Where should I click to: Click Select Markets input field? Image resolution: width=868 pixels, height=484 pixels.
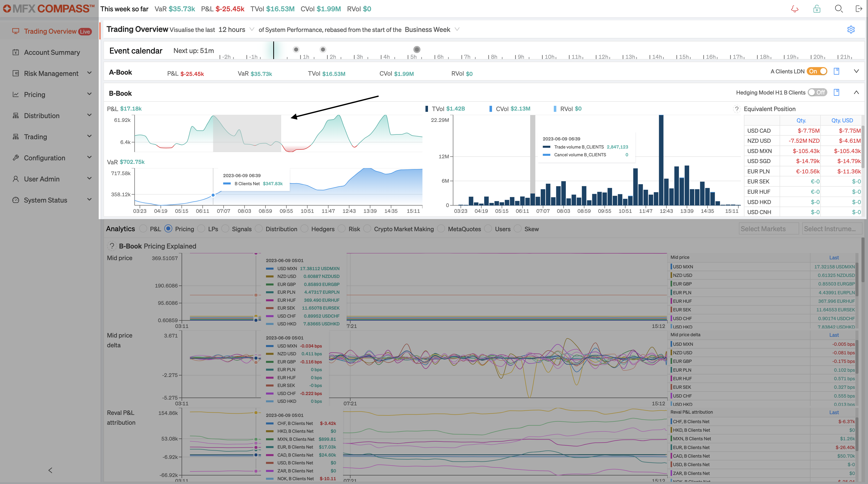click(769, 228)
